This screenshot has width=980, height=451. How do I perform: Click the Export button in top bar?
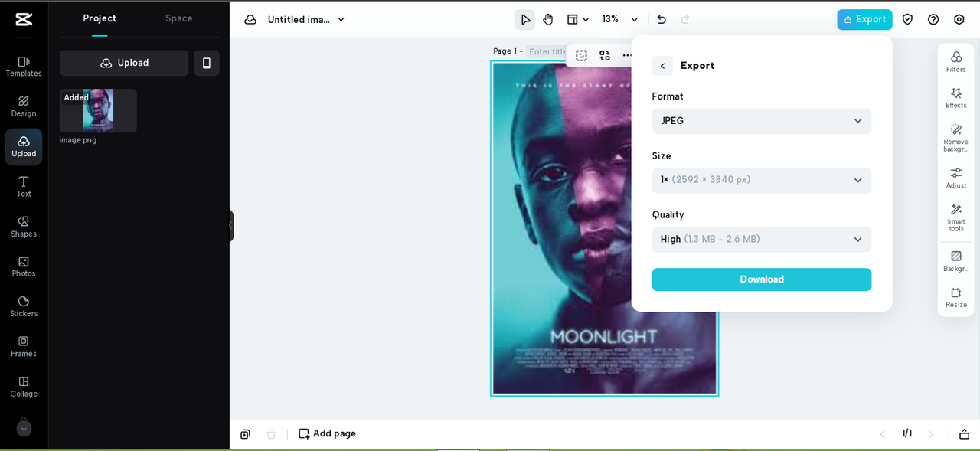tap(864, 19)
